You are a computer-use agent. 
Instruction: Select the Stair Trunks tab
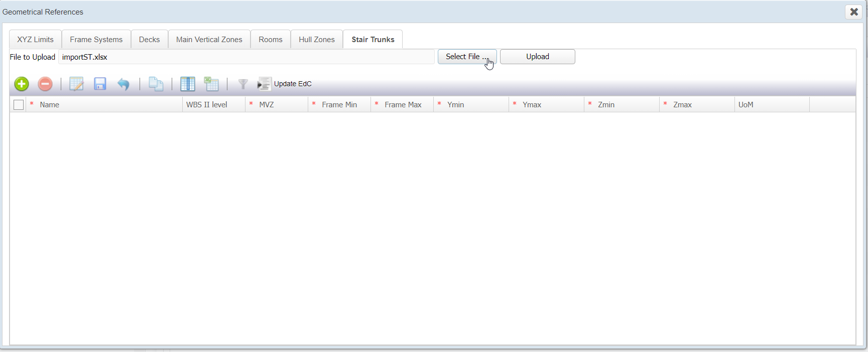tap(373, 39)
